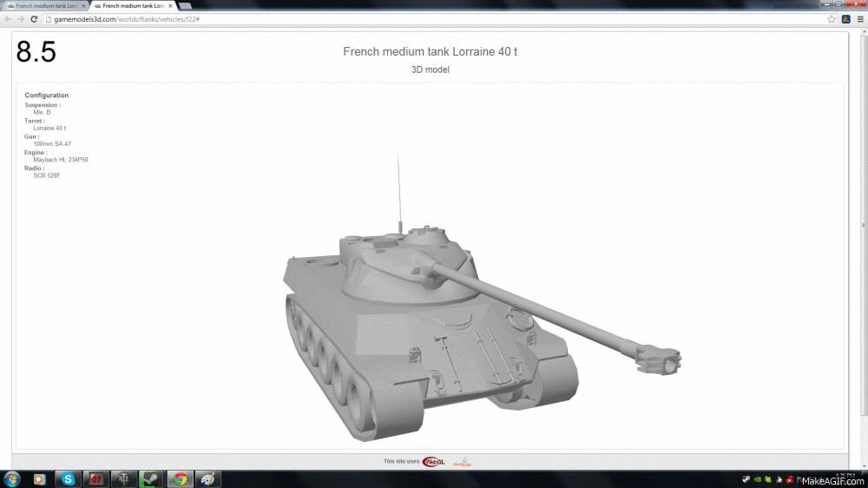Click the WebGL logo link
The width and height of the screenshot is (868, 488).
coord(433,462)
